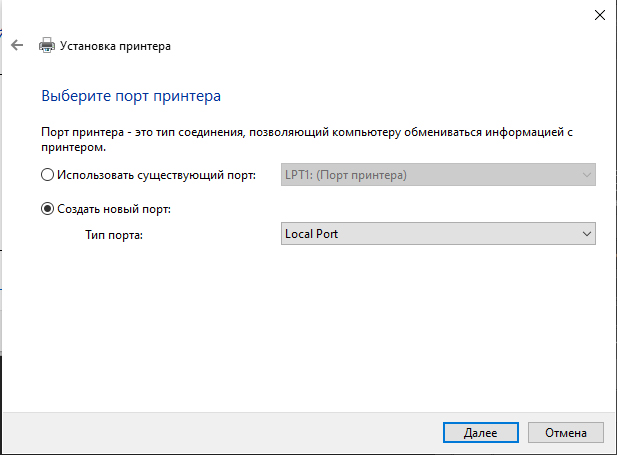The width and height of the screenshot is (617, 455).
Task: Click the Далее button
Action: pos(480,433)
